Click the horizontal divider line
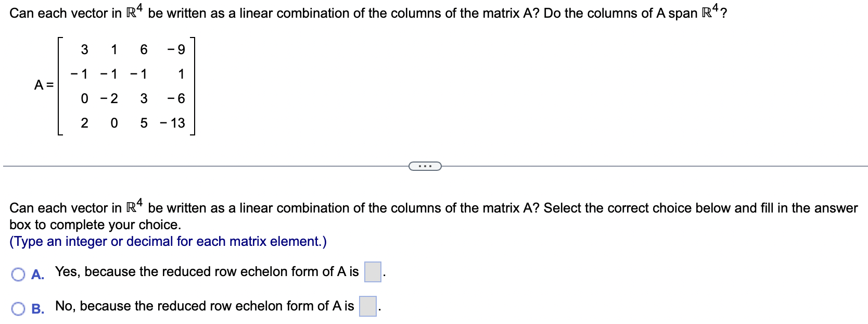The height and width of the screenshot is (324, 868). click(208, 165)
